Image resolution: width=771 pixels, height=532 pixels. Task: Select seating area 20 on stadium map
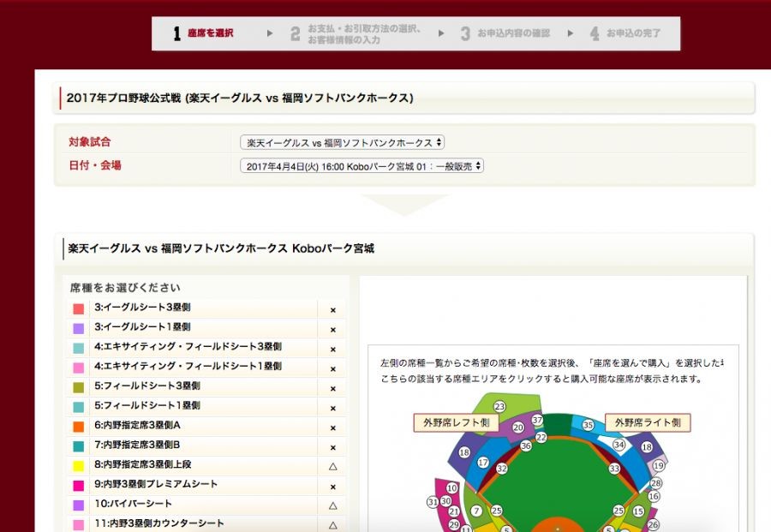tap(518, 427)
